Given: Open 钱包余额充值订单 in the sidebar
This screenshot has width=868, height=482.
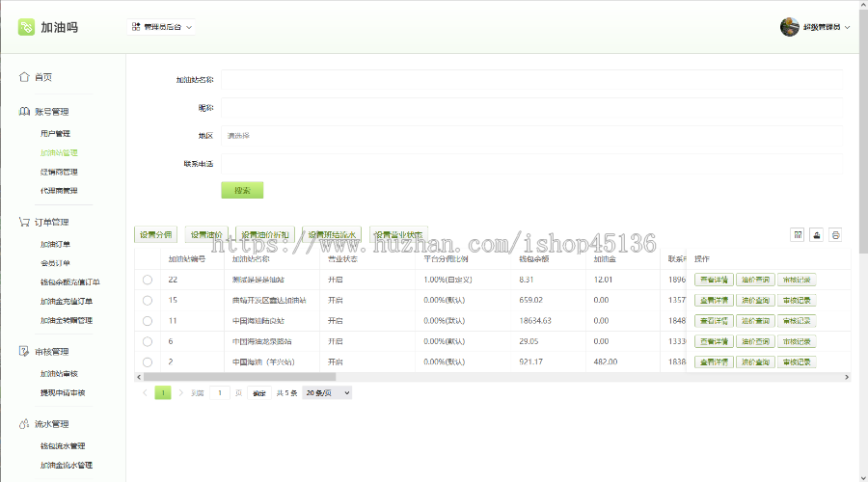Looking at the screenshot, I should [70, 281].
